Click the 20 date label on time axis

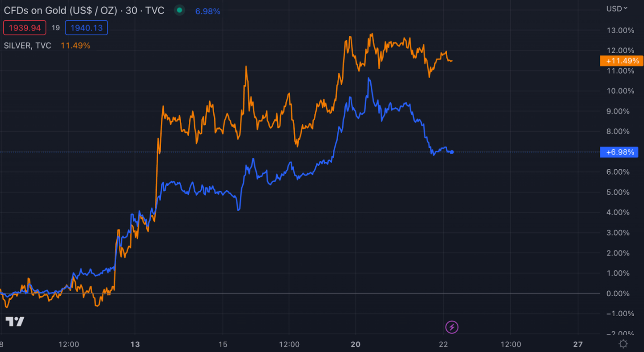[356, 344]
